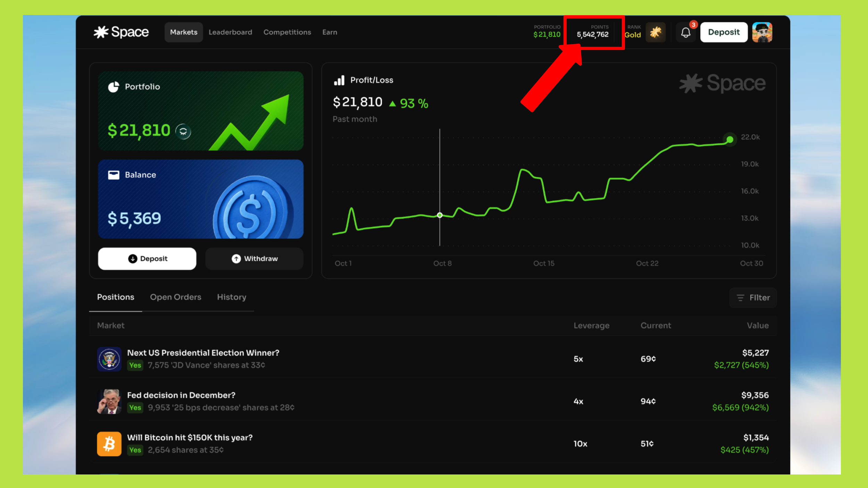Viewport: 868px width, 488px height.
Task: Click the Gold rank badge icon
Action: click(655, 32)
